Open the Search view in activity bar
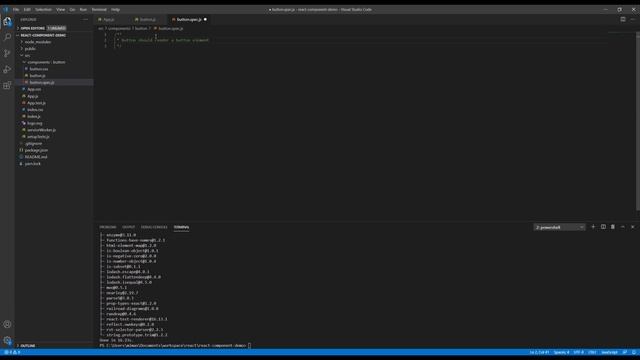The width and height of the screenshot is (640, 360). point(7,37)
